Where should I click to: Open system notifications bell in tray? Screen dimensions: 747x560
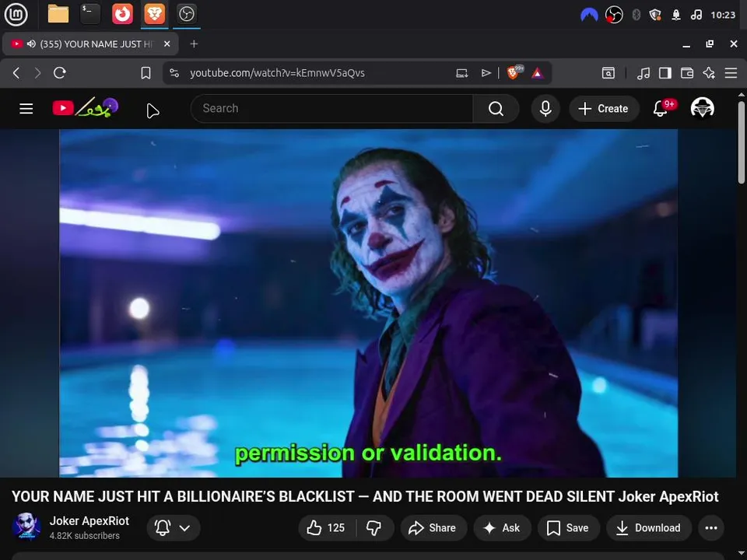point(676,15)
